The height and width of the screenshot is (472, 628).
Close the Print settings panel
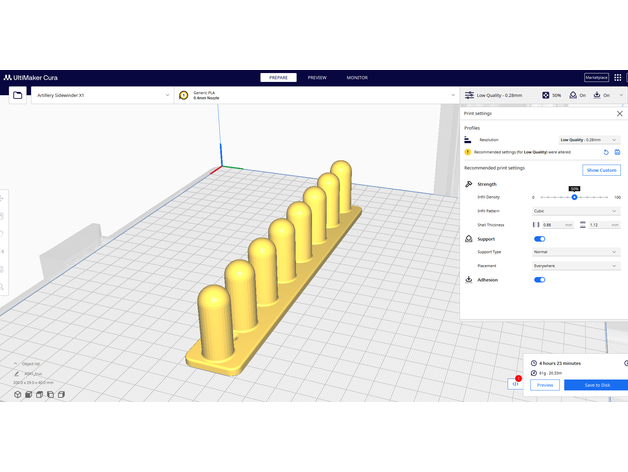(619, 114)
